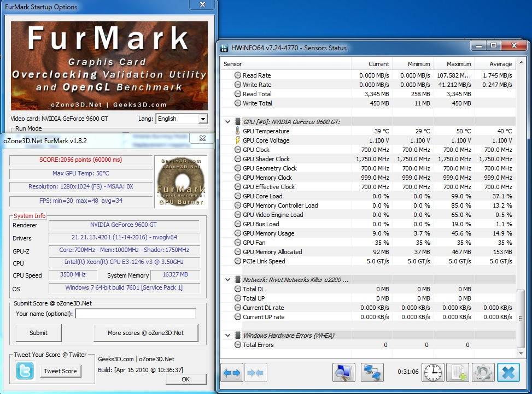
Task: Click the Windows Hardware Errors chip icon
Action: 238,335
